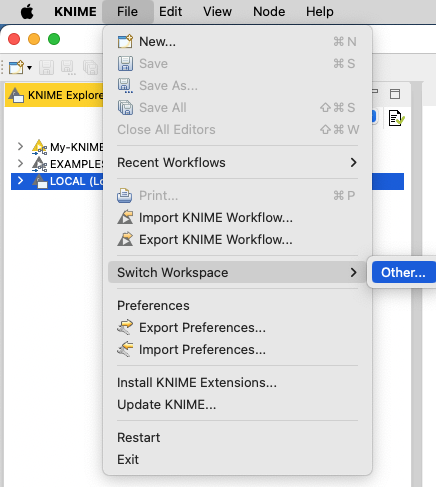Viewport: 436px width, 487px height.
Task: Expand the EXAMPLES tree node
Action: (20, 163)
